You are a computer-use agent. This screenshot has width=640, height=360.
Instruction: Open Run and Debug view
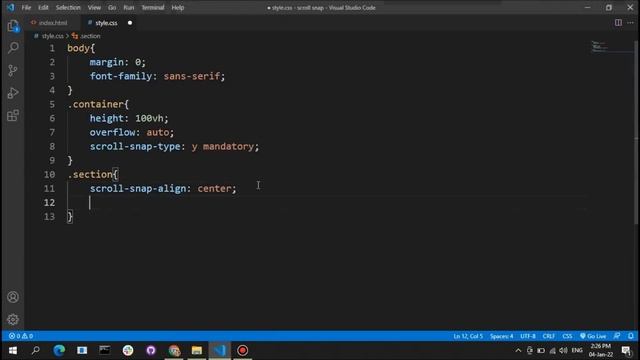[13, 93]
